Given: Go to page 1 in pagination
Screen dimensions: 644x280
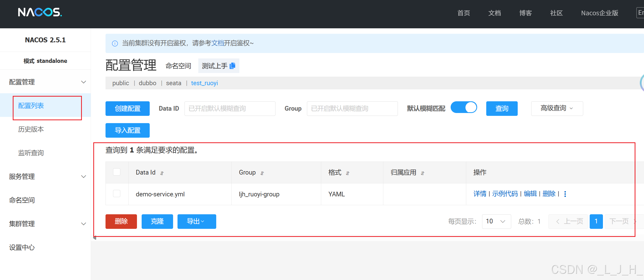Looking at the screenshot, I should [596, 222].
